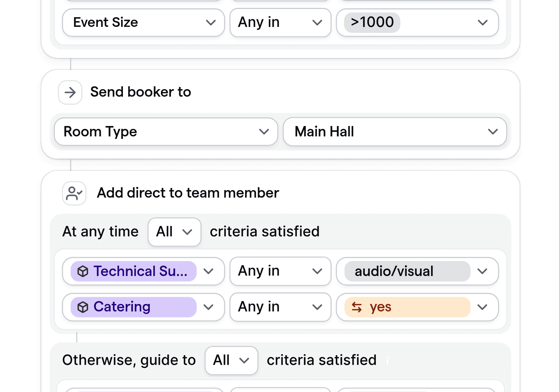The width and height of the screenshot is (559, 392).
Task: Open the Any in operator dropdown for Catering
Action: tap(317, 307)
